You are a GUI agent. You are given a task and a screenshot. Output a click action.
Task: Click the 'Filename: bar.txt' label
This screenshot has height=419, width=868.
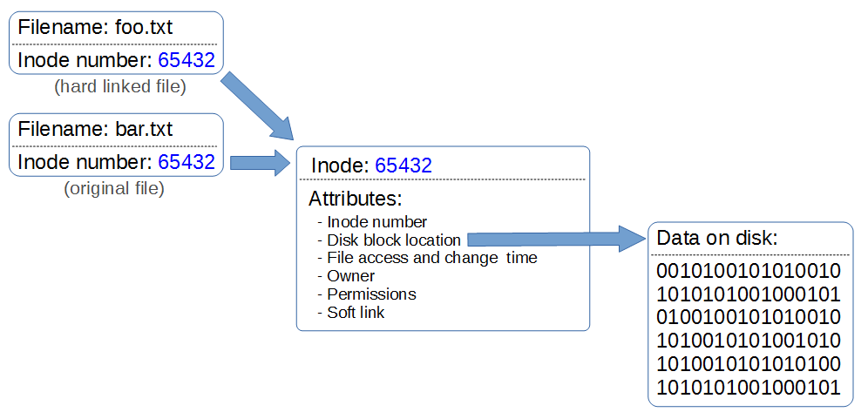pos(96,130)
